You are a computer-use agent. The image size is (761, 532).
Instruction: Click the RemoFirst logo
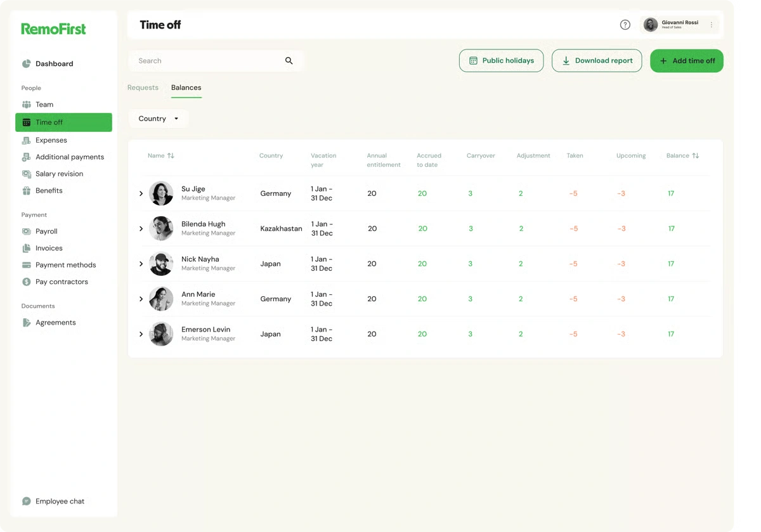[x=53, y=29]
